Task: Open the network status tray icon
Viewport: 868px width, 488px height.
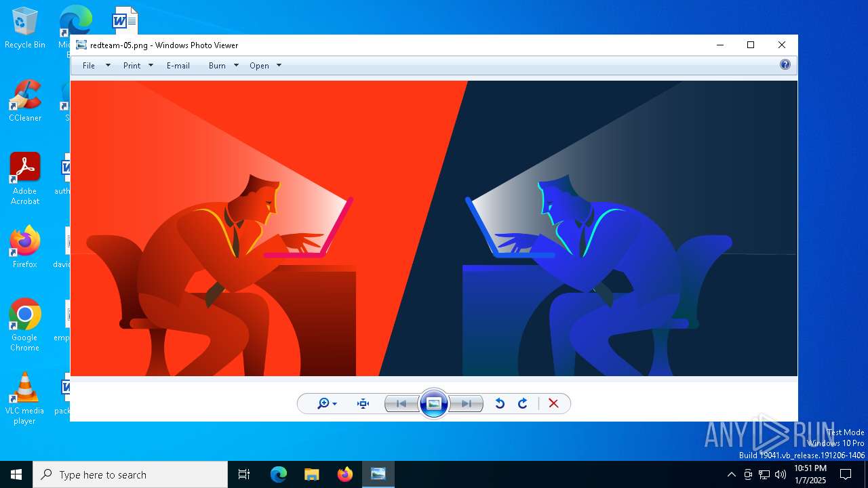Action: click(x=764, y=474)
